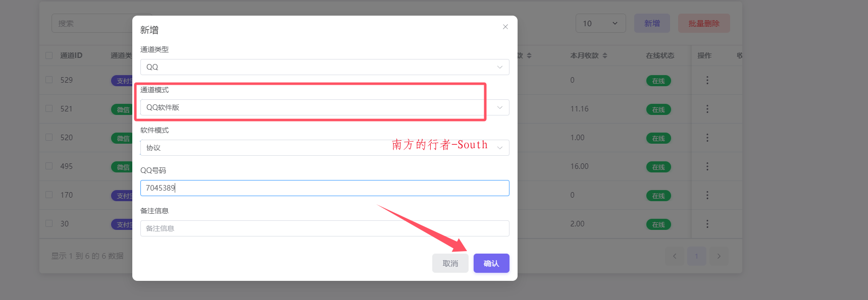Click the 批量删除 button

coord(704,23)
